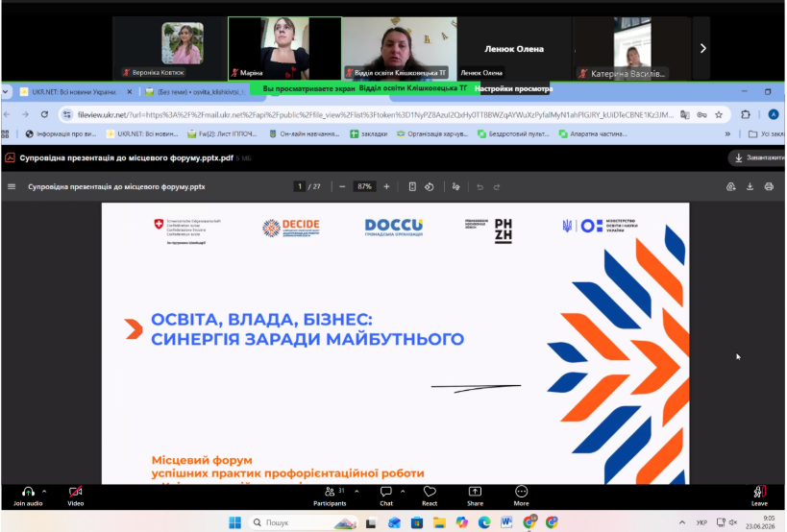Viewport: 787px width, 532px height.
Task: Select Відділ освіти Клішковецька ТГ video thumbnail
Action: [400, 49]
